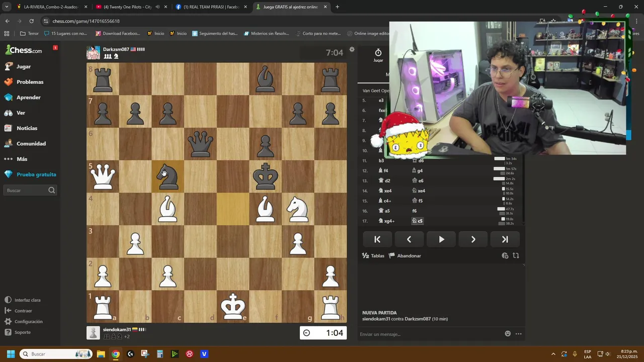Open board settings gear icon
Viewport: 644px width, 362px height.
pyautogui.click(x=352, y=49)
